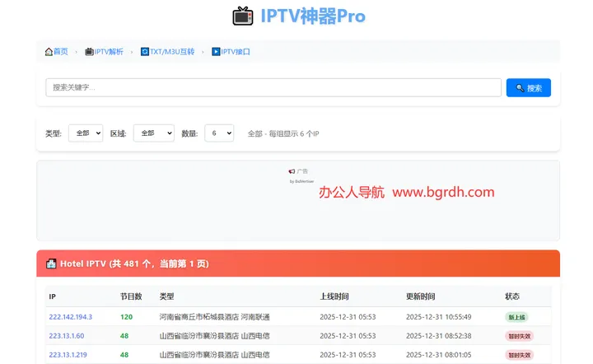Click the 节目数 column header
The image size is (593, 364).
pos(131,296)
